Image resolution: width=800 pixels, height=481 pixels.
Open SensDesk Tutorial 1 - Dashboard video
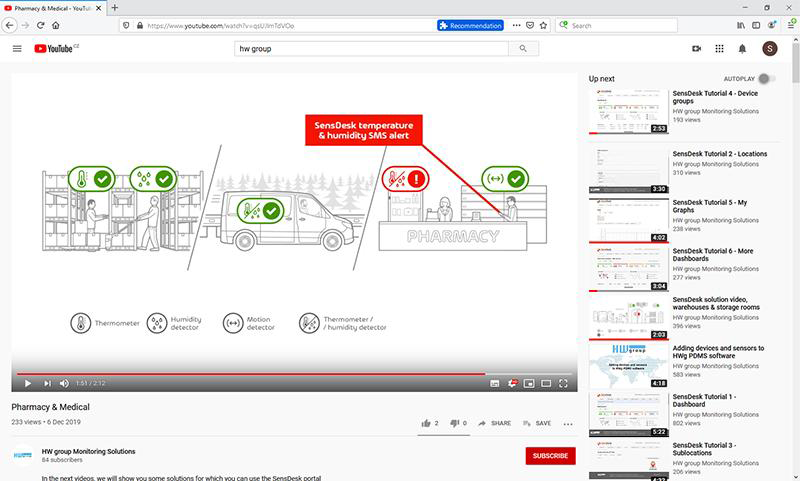click(x=704, y=400)
